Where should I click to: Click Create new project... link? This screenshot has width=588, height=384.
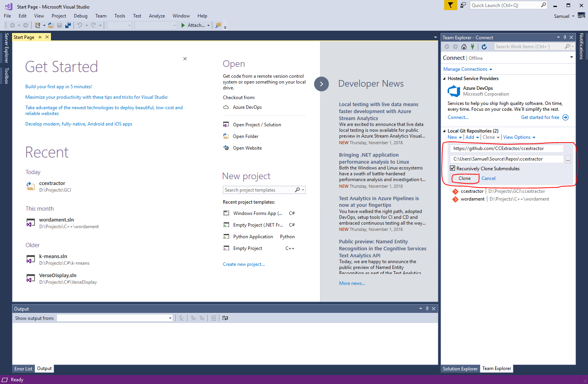point(244,264)
